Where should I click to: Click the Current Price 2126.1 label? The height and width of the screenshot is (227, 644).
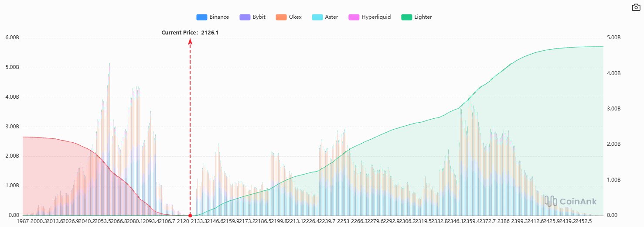(190, 32)
